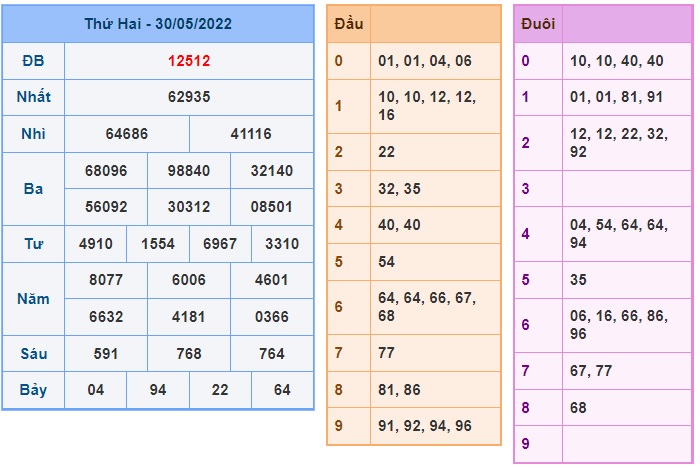Screen dimensions: 700x468
Task: Select third prize number 56092
Action: pos(106,207)
